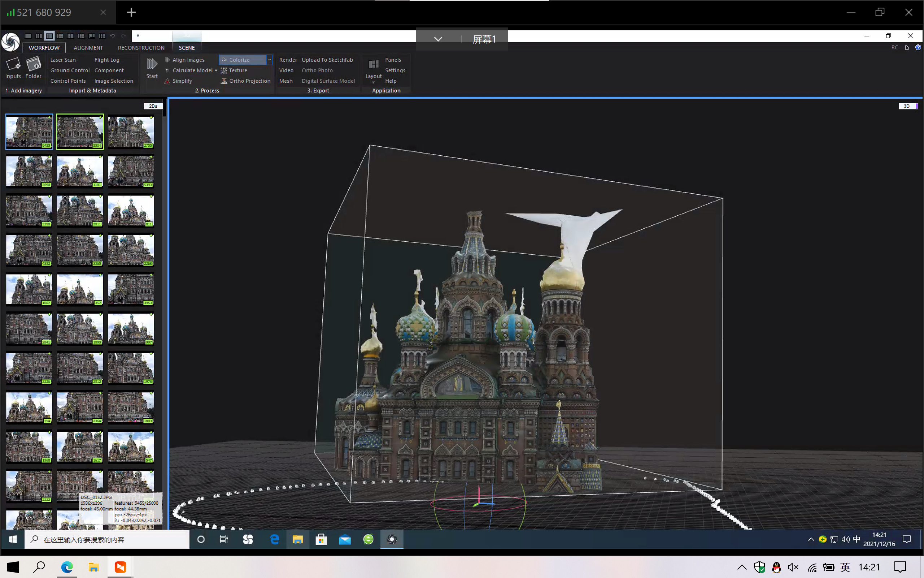Click the Layout grid icon
924x578 pixels.
click(x=374, y=64)
